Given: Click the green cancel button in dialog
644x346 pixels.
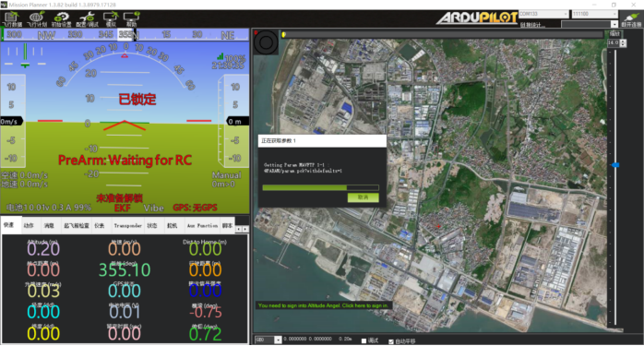Looking at the screenshot, I should point(364,197).
